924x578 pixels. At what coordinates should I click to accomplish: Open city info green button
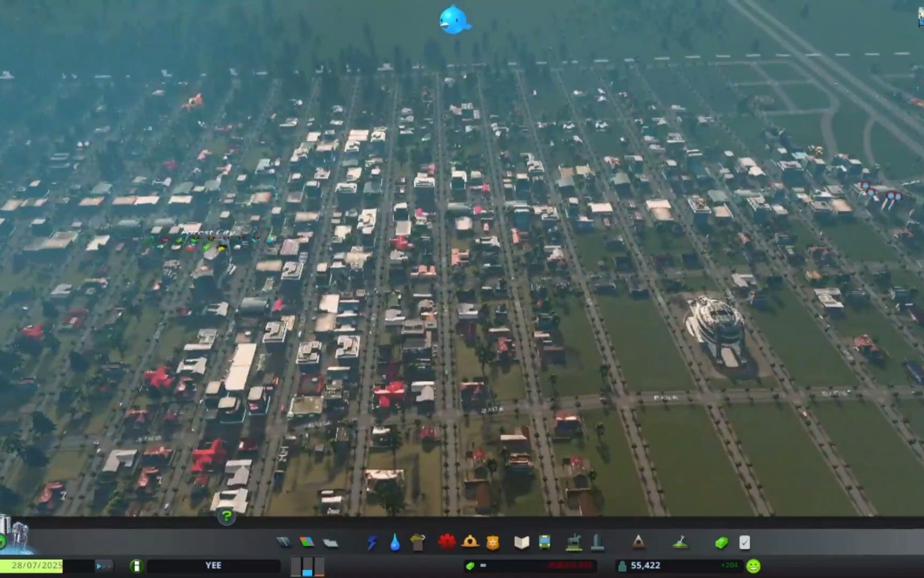(136, 566)
